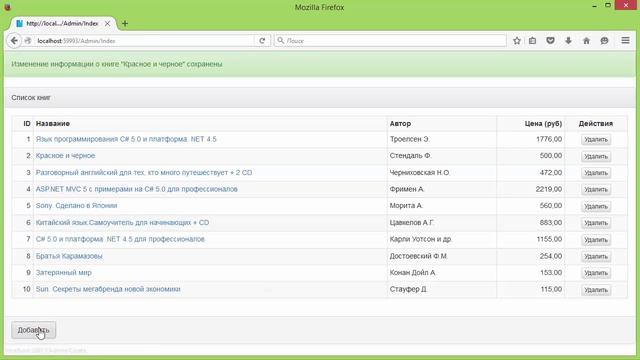Delete the Конан Дойл А. book row

[596, 273]
